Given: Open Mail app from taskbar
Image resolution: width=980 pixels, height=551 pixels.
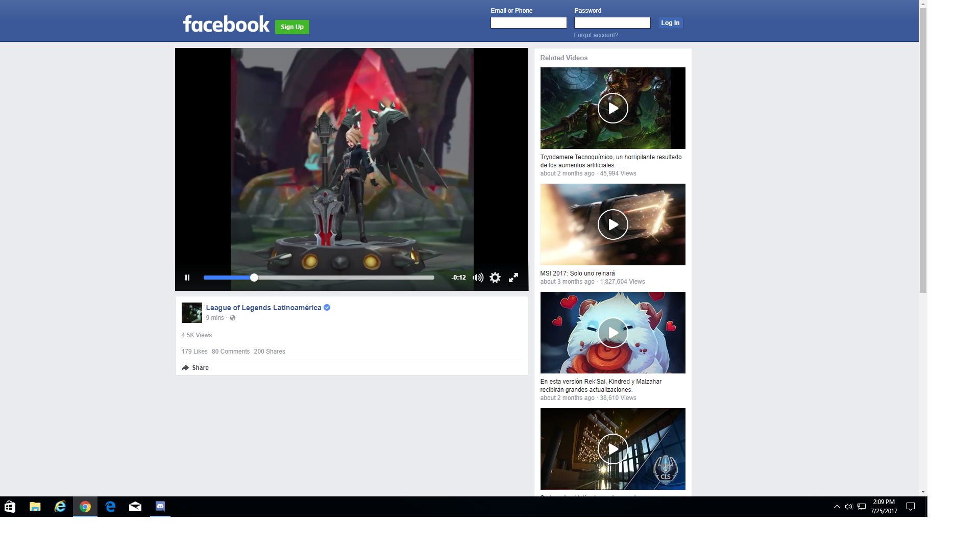Looking at the screenshot, I should coord(135,507).
